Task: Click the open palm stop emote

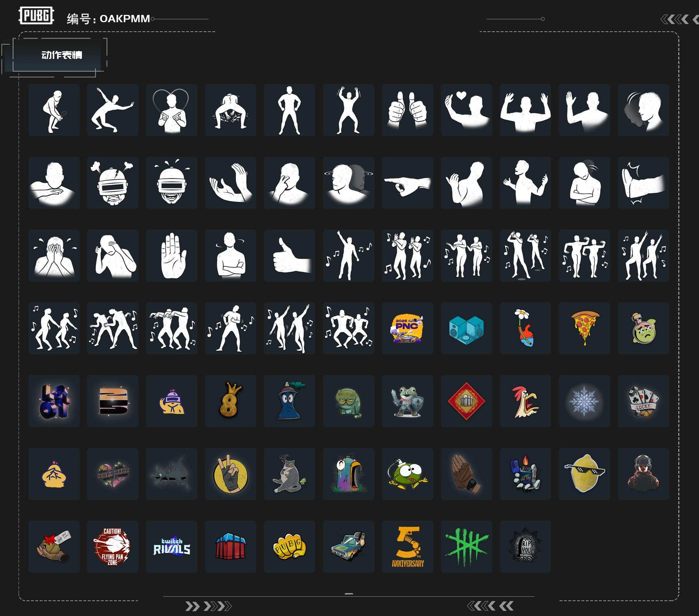Action: click(171, 255)
